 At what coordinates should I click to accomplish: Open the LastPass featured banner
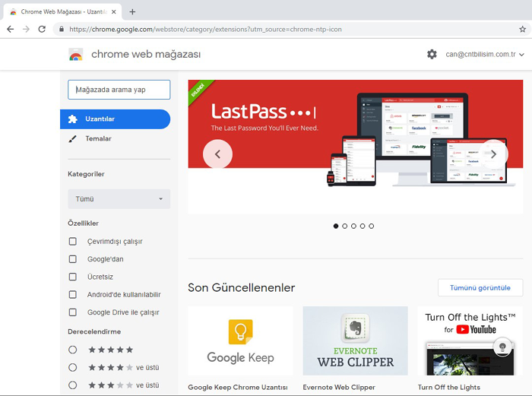point(355,147)
